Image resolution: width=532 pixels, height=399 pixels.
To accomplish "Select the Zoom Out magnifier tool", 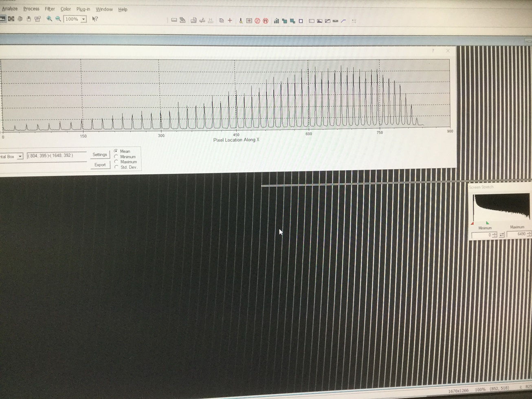I will (x=58, y=19).
